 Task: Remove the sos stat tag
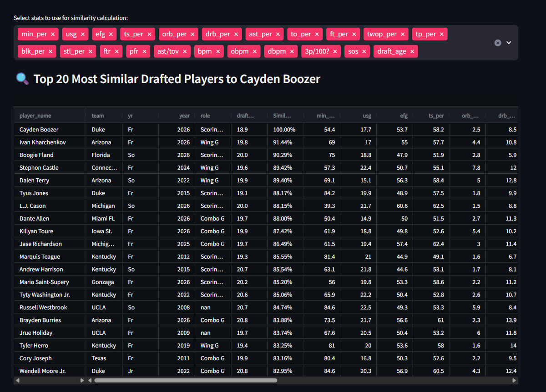pyautogui.click(x=364, y=51)
